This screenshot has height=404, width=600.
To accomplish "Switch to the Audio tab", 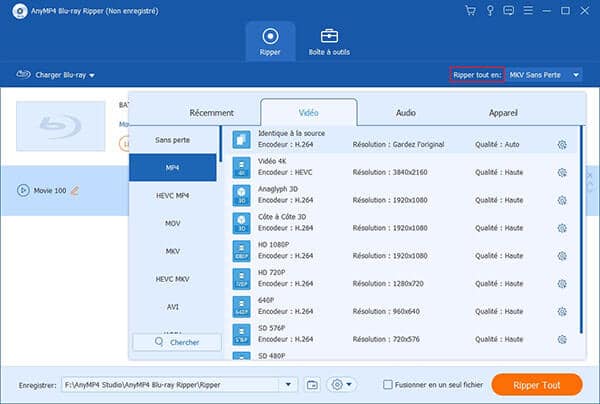I will [x=405, y=113].
